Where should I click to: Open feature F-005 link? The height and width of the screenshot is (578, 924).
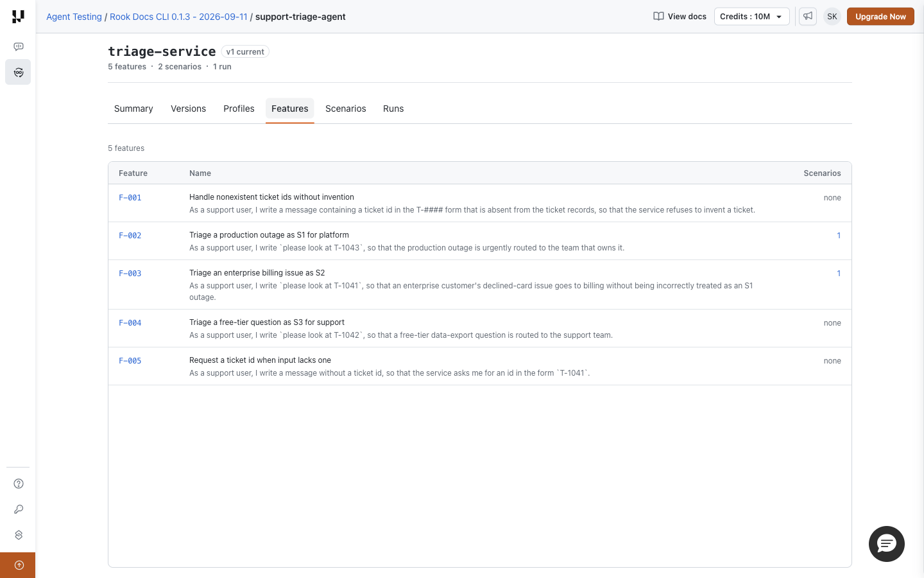[x=130, y=361]
